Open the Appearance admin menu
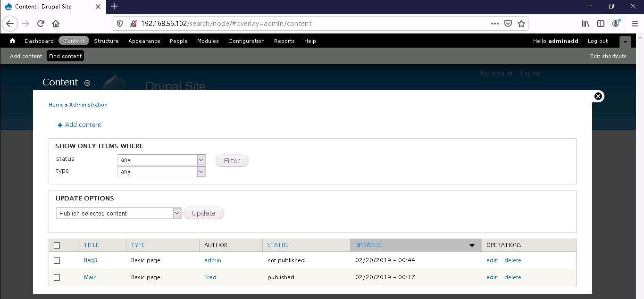 (x=144, y=41)
